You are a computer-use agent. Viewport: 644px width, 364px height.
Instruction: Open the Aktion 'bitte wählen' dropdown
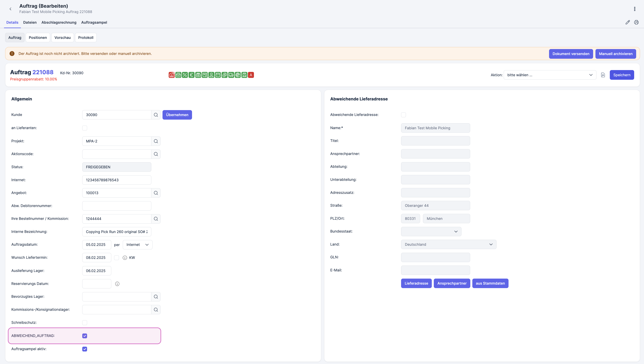pos(550,75)
